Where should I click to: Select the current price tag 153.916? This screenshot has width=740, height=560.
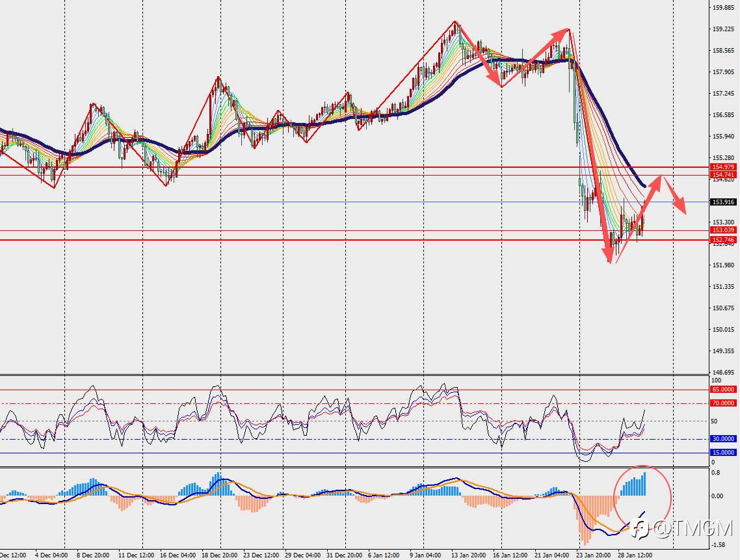click(x=723, y=202)
